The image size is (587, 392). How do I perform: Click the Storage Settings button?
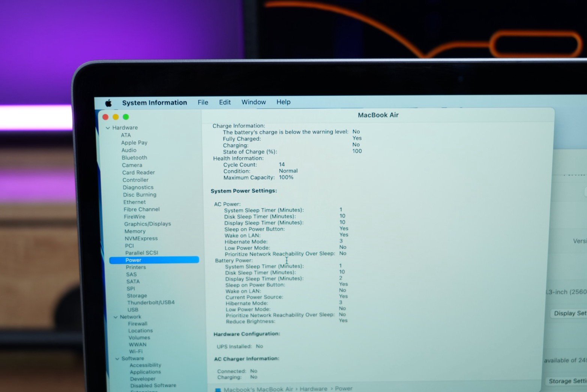(x=567, y=381)
